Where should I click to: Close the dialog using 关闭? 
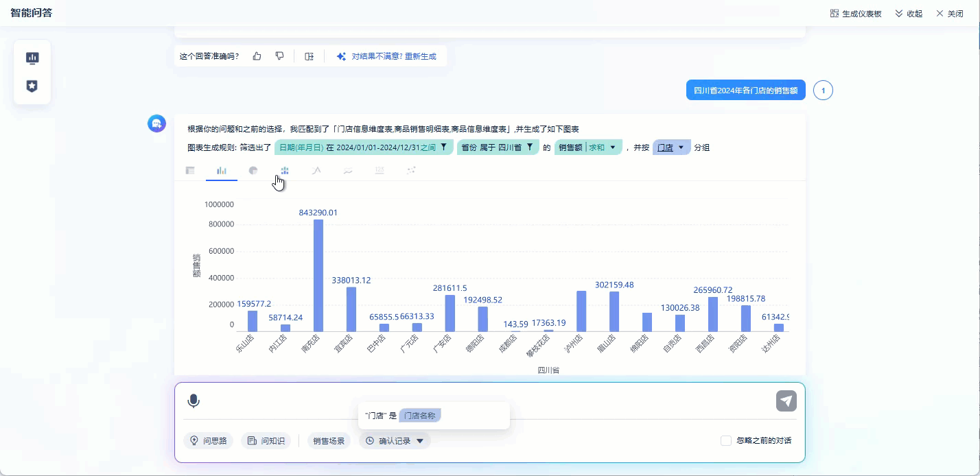[x=949, y=14]
